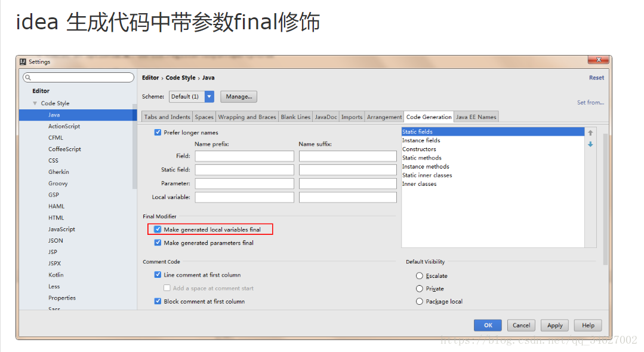Click the move up arrow icon
The width and height of the screenshot is (644, 352).
point(590,133)
